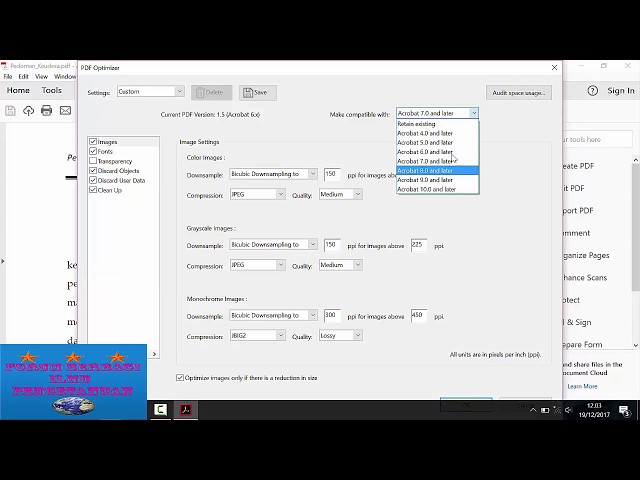640x480 pixels.
Task: Enable the Transparency checkbox
Action: pyautogui.click(x=93, y=161)
